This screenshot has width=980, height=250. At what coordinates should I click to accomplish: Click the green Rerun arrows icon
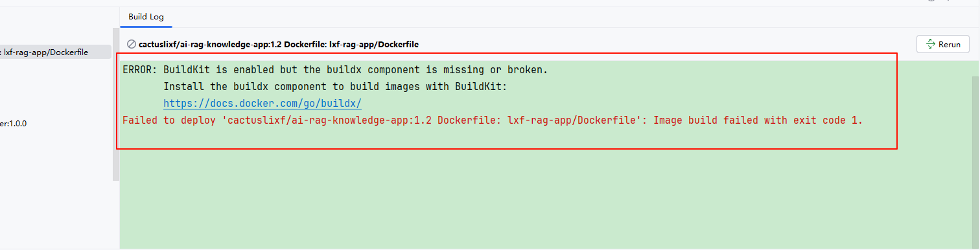click(931, 45)
